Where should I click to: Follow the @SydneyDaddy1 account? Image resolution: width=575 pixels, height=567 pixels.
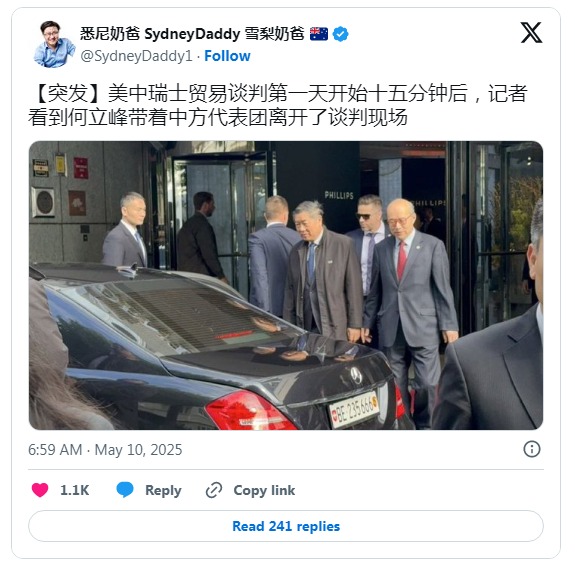227,56
